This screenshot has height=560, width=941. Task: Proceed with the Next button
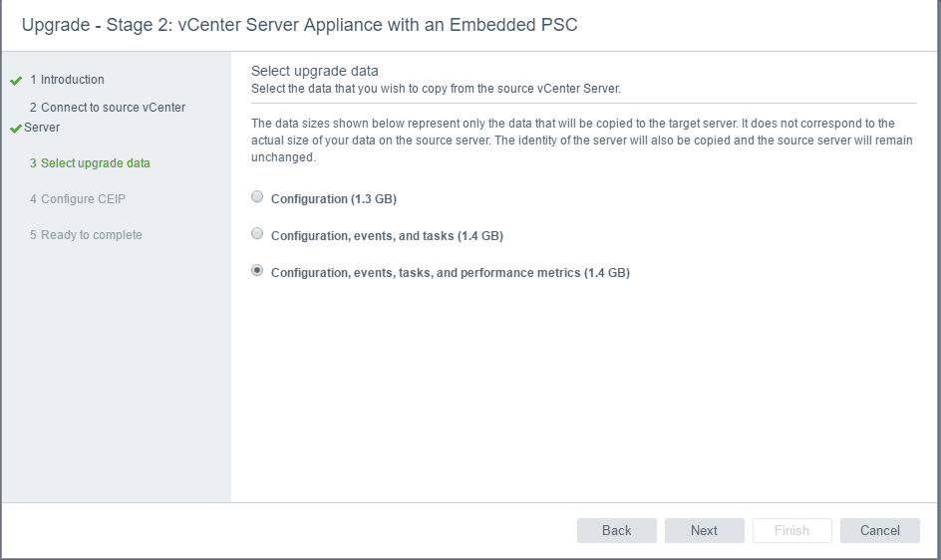pos(704,530)
